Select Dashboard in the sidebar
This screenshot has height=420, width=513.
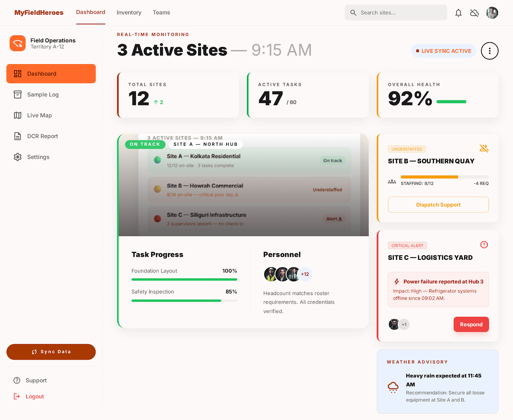click(x=51, y=74)
